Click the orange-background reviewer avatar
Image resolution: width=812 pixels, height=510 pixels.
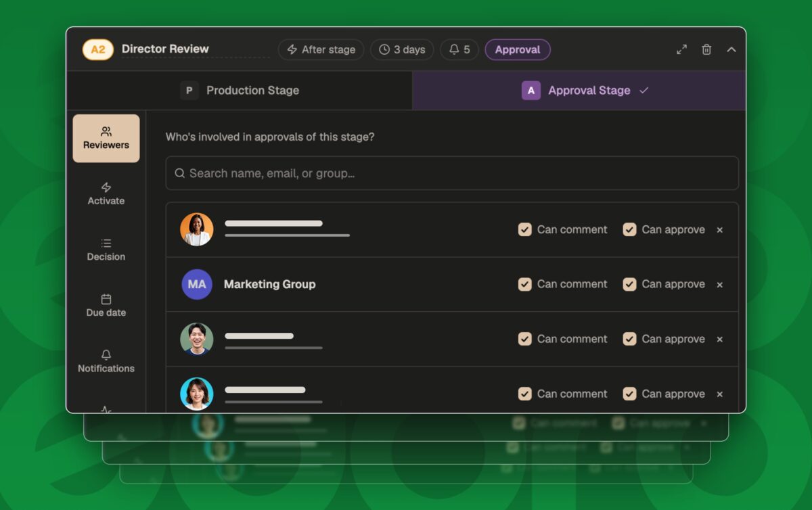pyautogui.click(x=197, y=230)
